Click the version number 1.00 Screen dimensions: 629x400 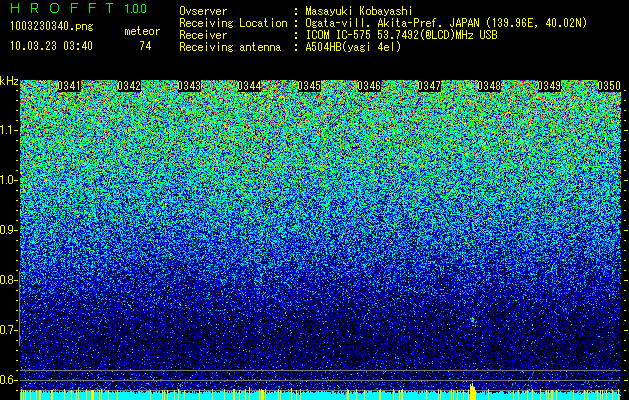tap(136, 9)
